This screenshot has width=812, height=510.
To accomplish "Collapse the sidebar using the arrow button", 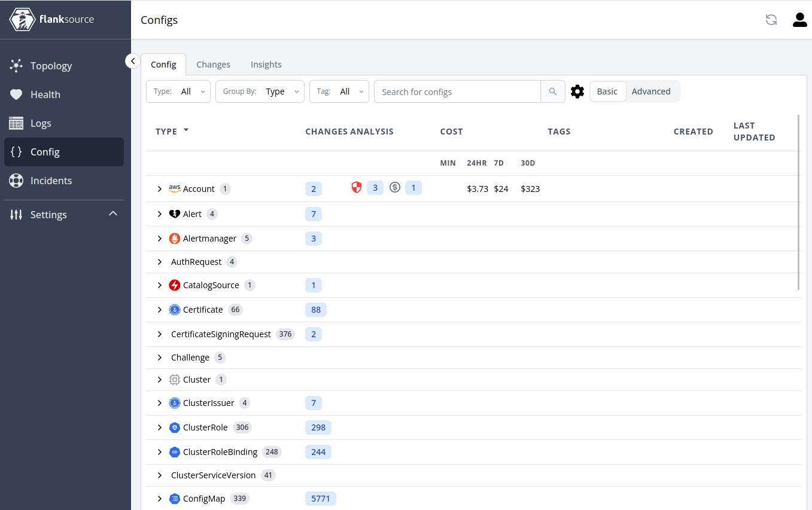I will [x=133, y=61].
